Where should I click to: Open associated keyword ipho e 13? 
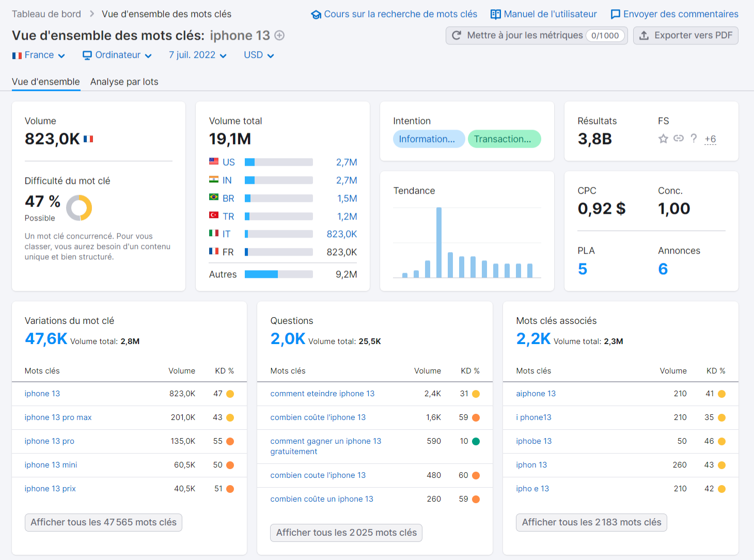pyautogui.click(x=532, y=489)
